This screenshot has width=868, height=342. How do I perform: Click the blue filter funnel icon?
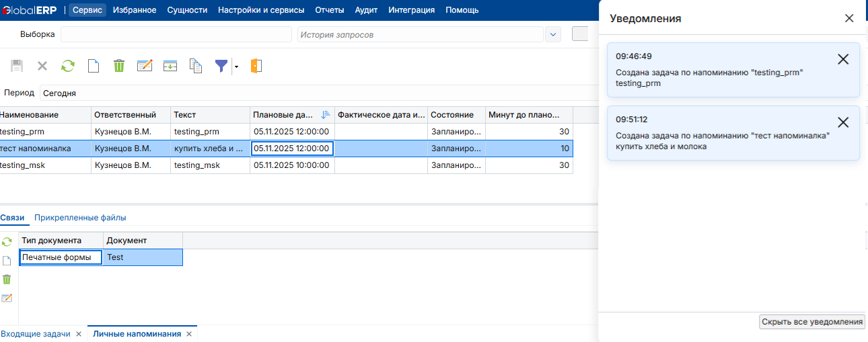pyautogui.click(x=221, y=66)
